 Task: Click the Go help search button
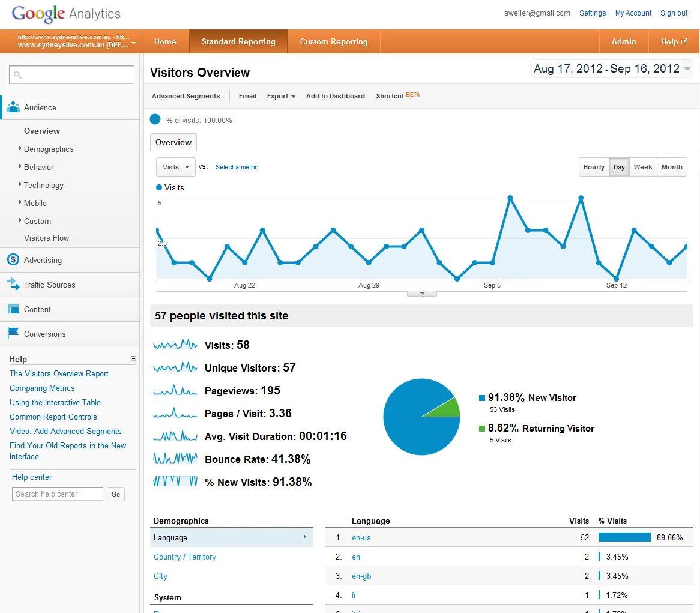116,494
